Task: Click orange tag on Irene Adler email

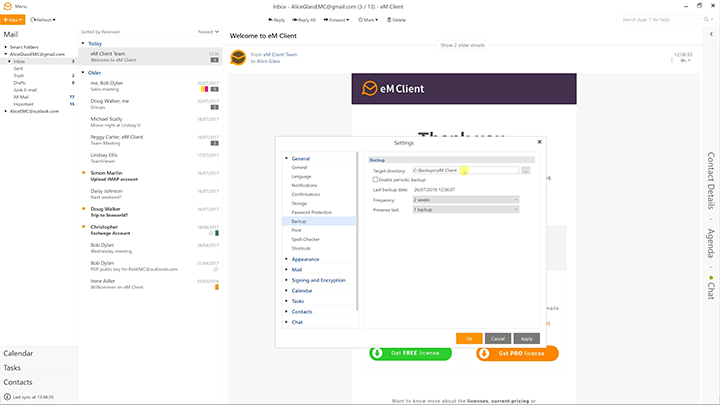Action: [217, 287]
